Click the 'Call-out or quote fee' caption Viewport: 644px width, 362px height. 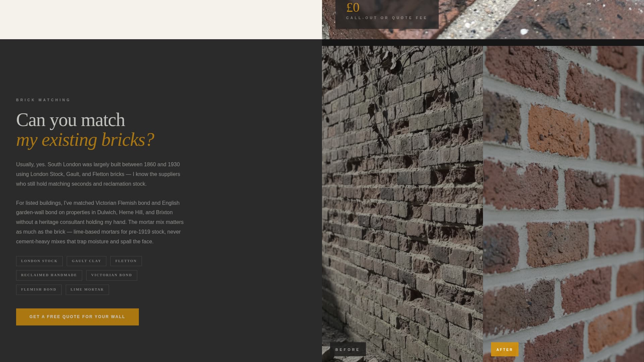click(x=387, y=18)
